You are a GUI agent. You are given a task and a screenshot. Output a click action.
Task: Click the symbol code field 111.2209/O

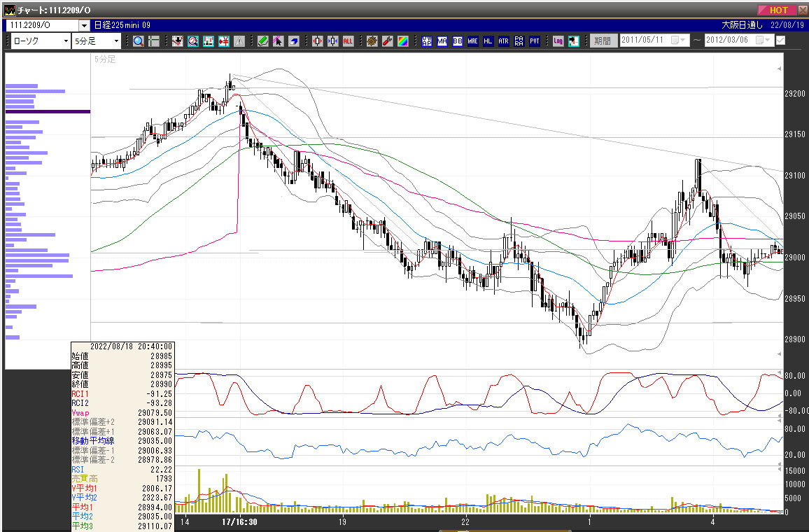click(x=42, y=25)
